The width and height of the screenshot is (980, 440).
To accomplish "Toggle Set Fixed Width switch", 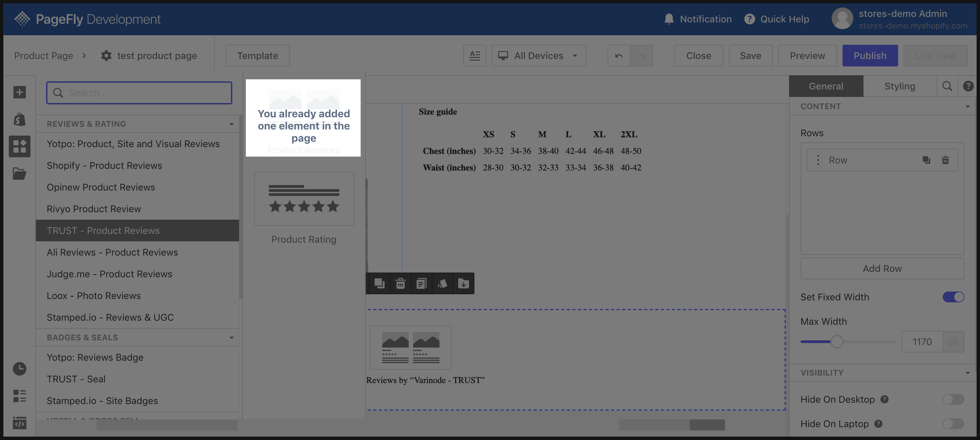I will coord(953,297).
